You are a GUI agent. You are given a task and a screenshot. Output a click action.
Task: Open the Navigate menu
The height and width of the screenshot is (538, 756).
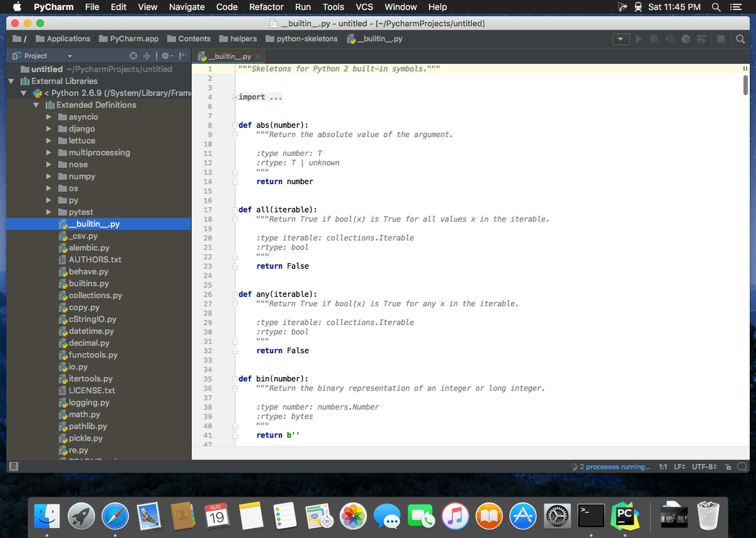point(187,7)
